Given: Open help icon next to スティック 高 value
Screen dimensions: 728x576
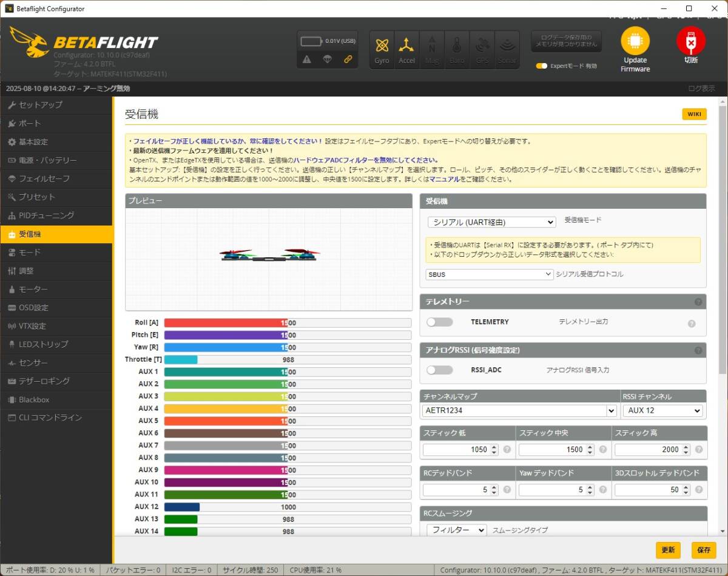Looking at the screenshot, I should 699,450.
